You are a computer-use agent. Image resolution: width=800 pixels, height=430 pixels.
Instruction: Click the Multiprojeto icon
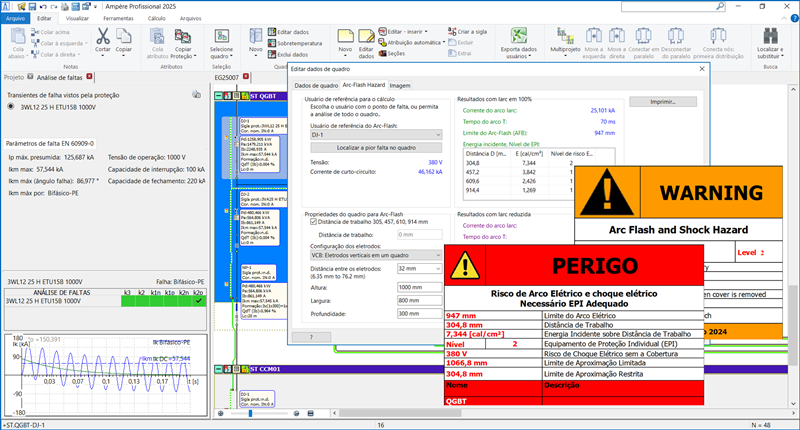(x=565, y=36)
